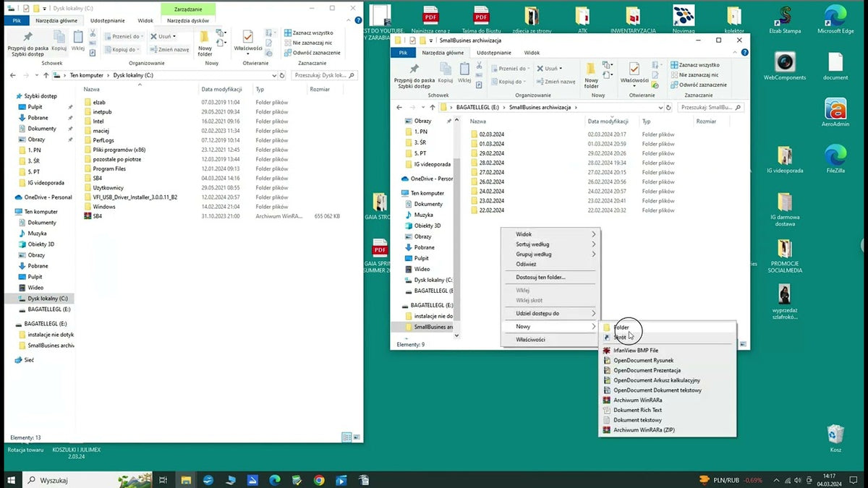The image size is (868, 488).
Task: Refresh the SmallBusines archiwizacja address bar
Action: 670,107
